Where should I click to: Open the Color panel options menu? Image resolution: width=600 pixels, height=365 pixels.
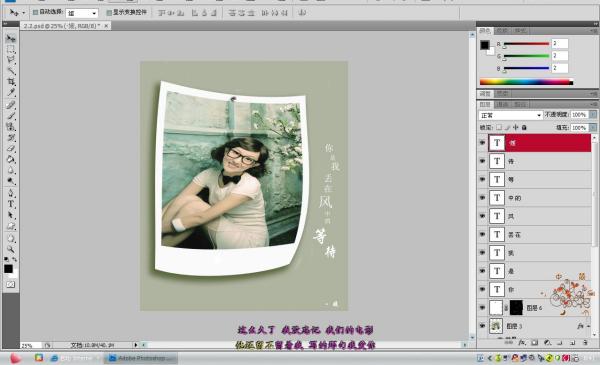click(x=593, y=31)
